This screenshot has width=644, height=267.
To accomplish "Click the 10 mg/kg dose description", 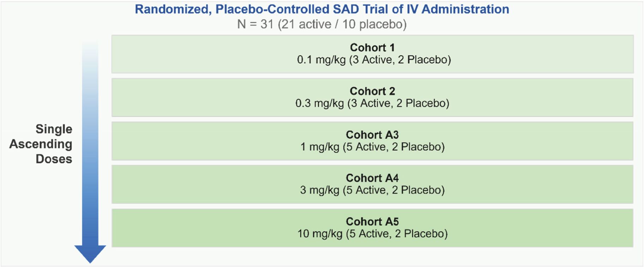I will (372, 234).
